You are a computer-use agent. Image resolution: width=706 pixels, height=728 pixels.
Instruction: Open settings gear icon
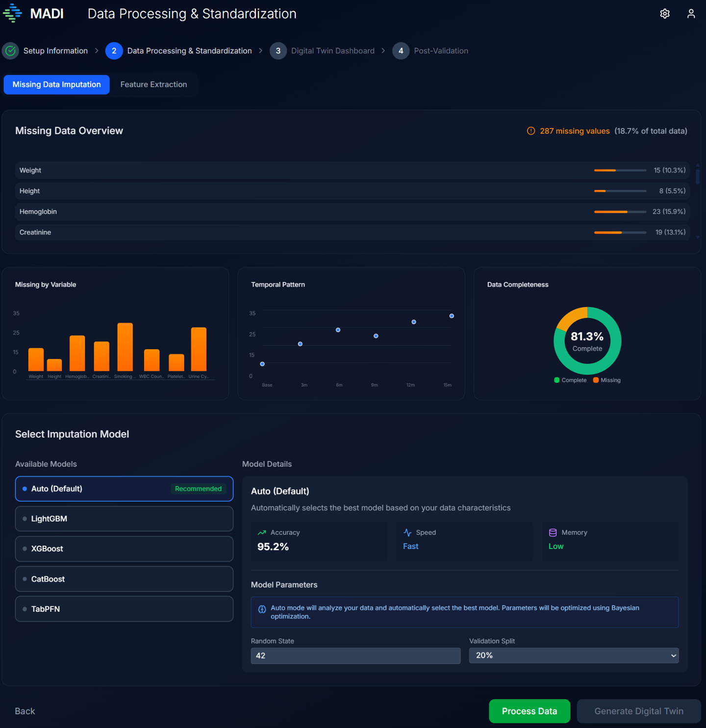click(x=664, y=14)
